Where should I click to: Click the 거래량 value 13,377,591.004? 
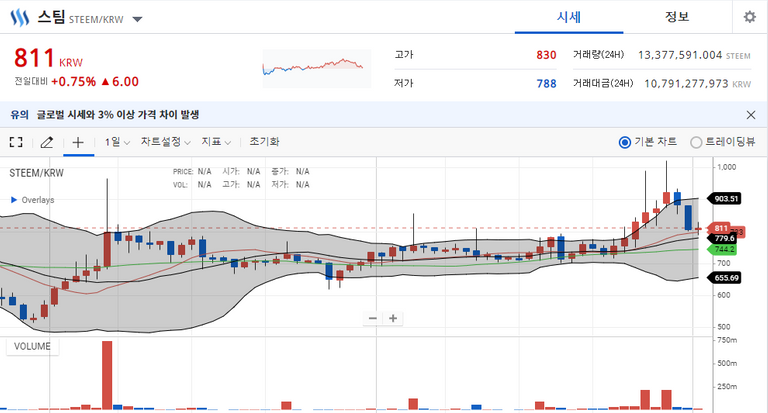point(680,55)
